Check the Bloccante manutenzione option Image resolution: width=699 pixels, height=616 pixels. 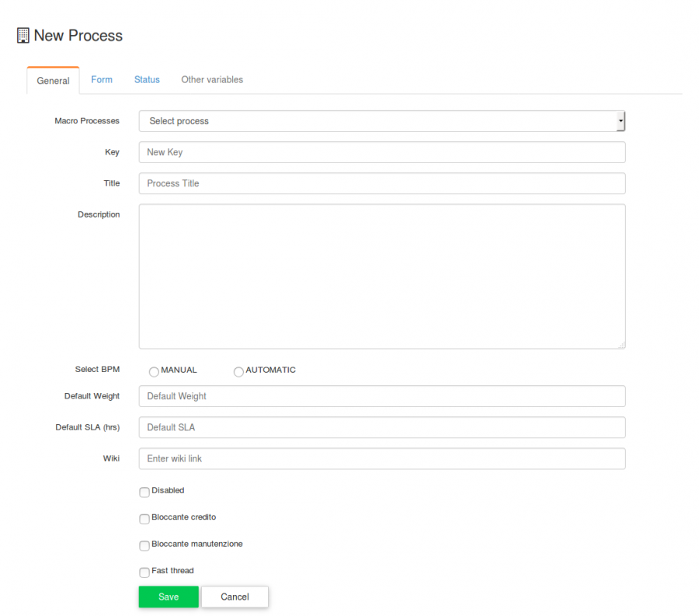click(x=144, y=546)
